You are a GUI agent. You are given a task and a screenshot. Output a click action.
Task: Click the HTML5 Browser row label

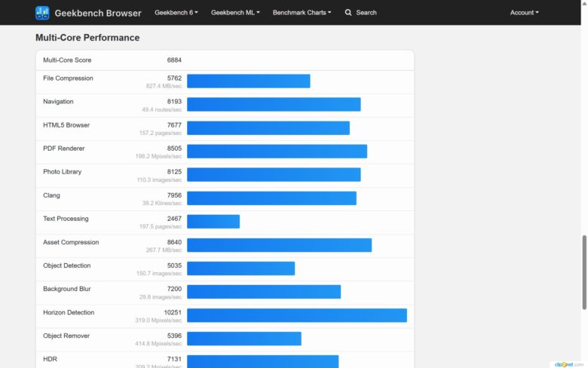click(x=66, y=125)
